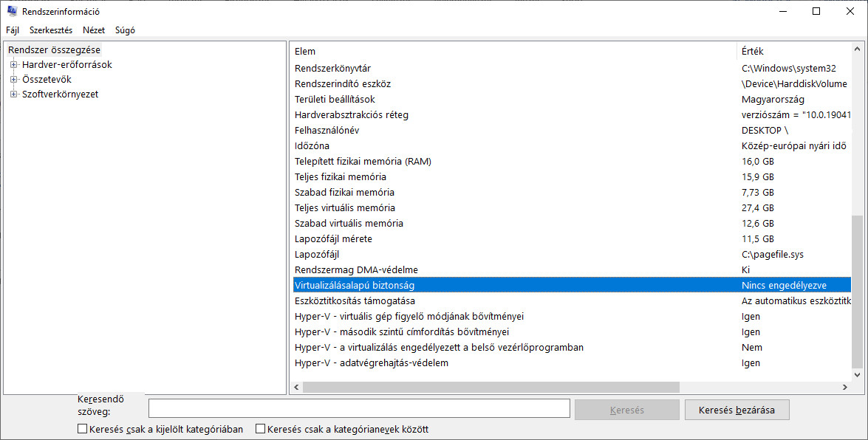Select Hyper-V adatvégrehajtás-védelem row
The width and height of the screenshot is (868, 440).
(571, 363)
